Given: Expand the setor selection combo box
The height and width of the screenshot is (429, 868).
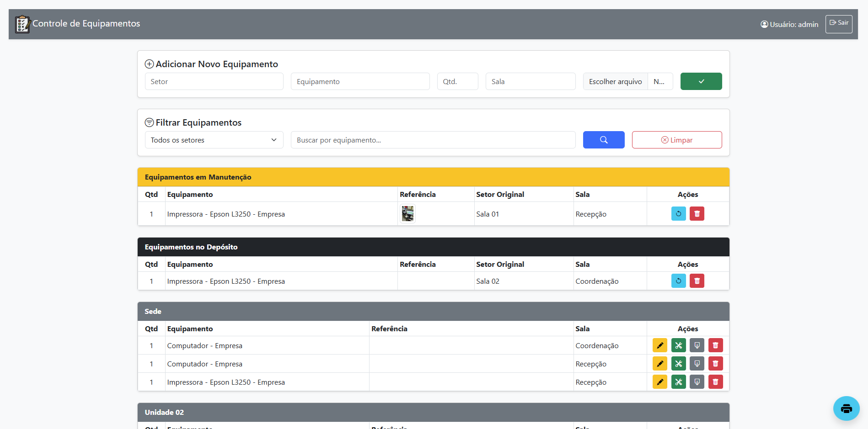Looking at the screenshot, I should pyautogui.click(x=214, y=140).
